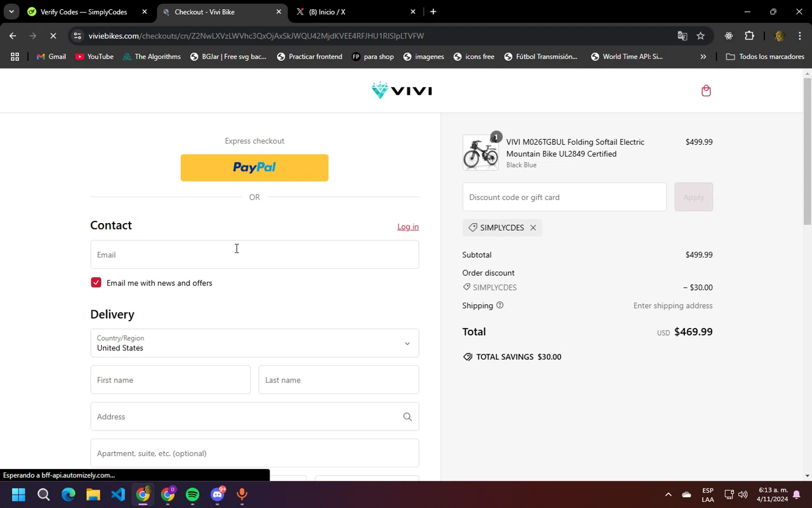
Task: Click Apartment, suite, etc. field
Action: pyautogui.click(x=254, y=453)
